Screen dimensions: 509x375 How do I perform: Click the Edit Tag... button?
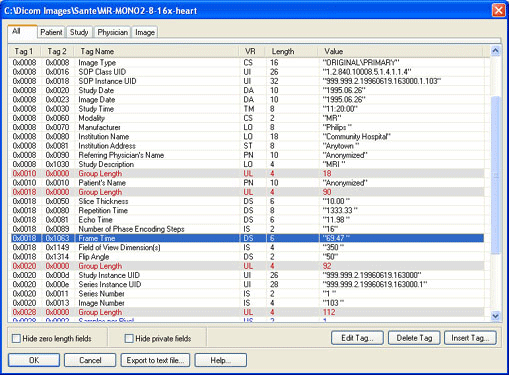357,338
